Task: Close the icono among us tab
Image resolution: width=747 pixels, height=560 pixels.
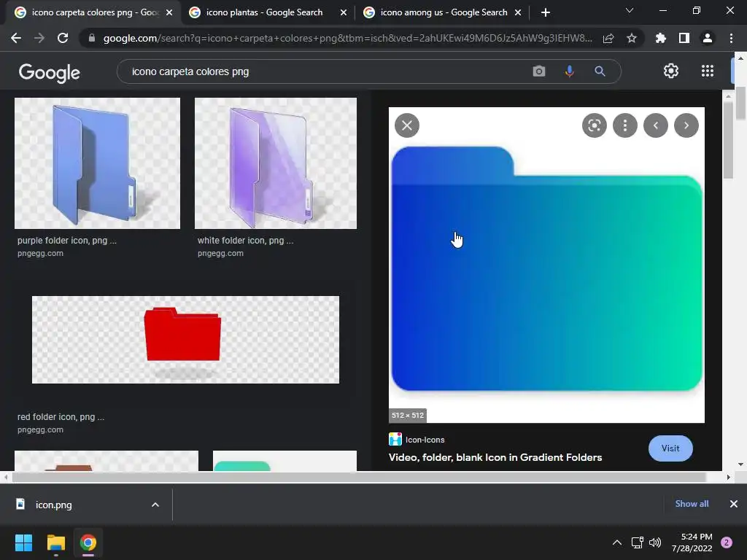Action: 518,12
